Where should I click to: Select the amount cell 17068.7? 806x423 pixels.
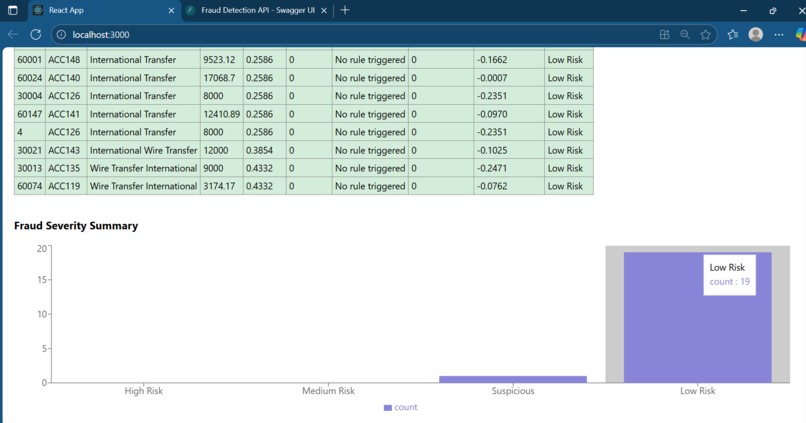point(222,78)
